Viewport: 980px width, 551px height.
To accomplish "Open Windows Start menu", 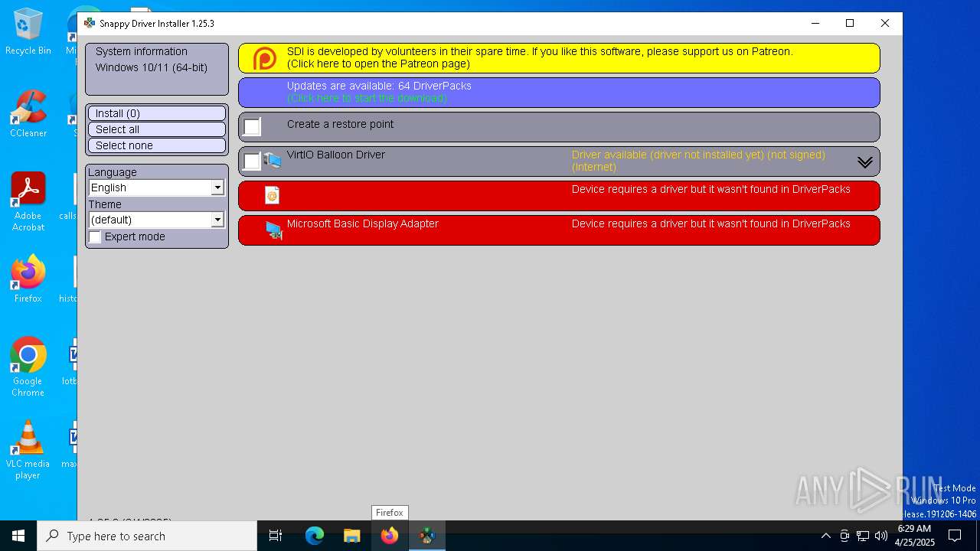I will coord(18,536).
